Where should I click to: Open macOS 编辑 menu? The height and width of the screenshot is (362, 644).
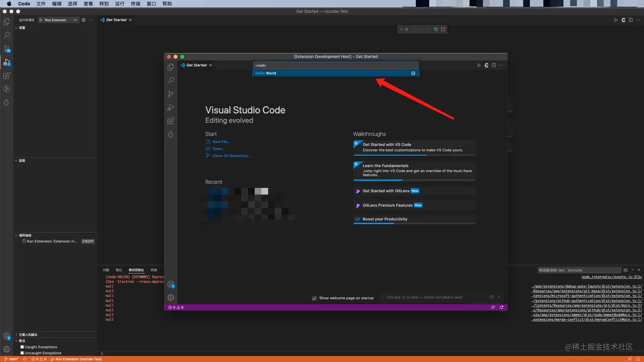57,4
